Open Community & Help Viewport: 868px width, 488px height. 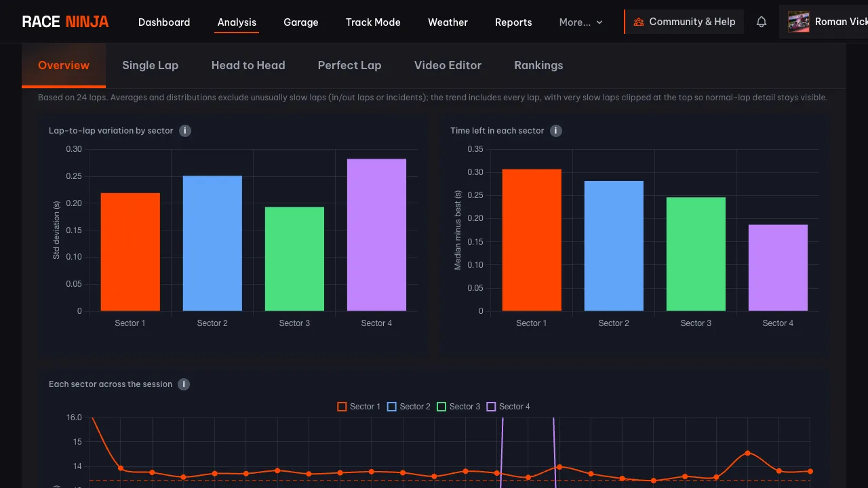click(x=684, y=22)
